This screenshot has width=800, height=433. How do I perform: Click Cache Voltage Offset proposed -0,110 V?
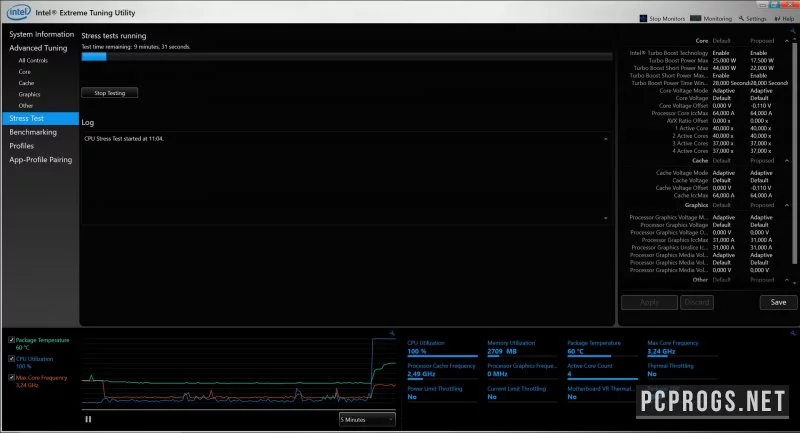761,188
